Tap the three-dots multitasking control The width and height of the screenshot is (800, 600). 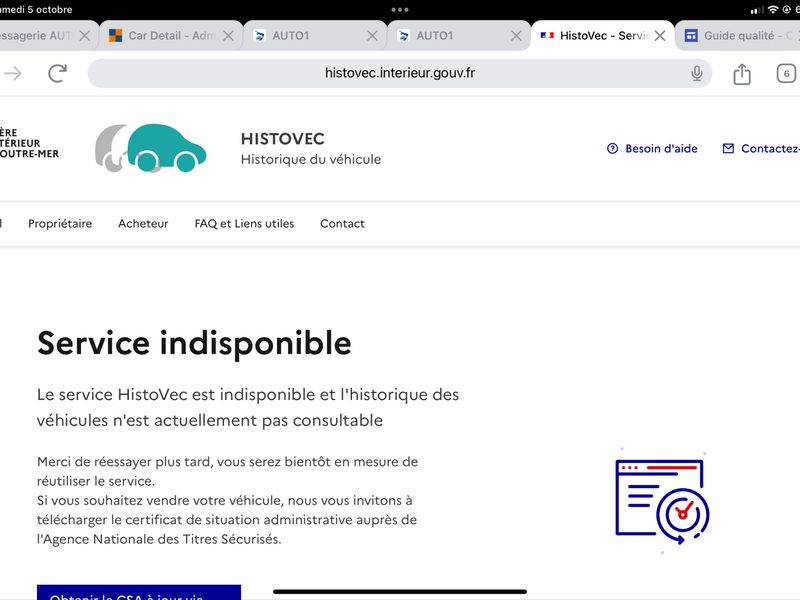[x=400, y=10]
